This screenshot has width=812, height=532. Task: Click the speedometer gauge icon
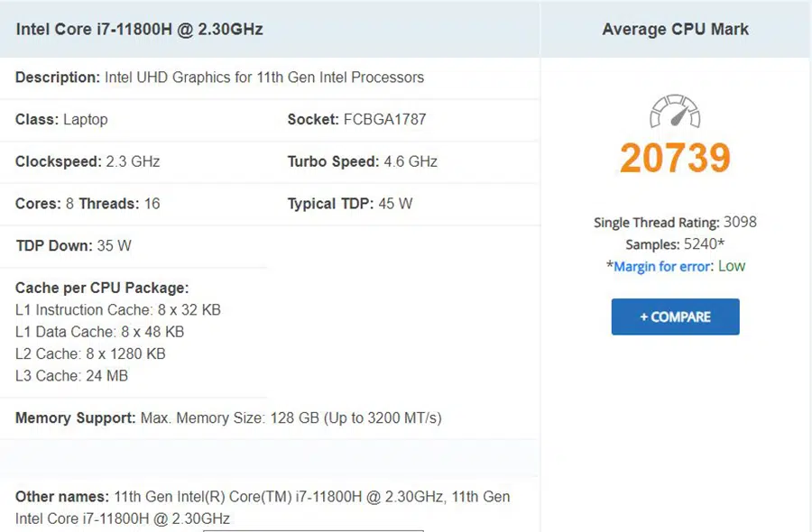(x=675, y=111)
